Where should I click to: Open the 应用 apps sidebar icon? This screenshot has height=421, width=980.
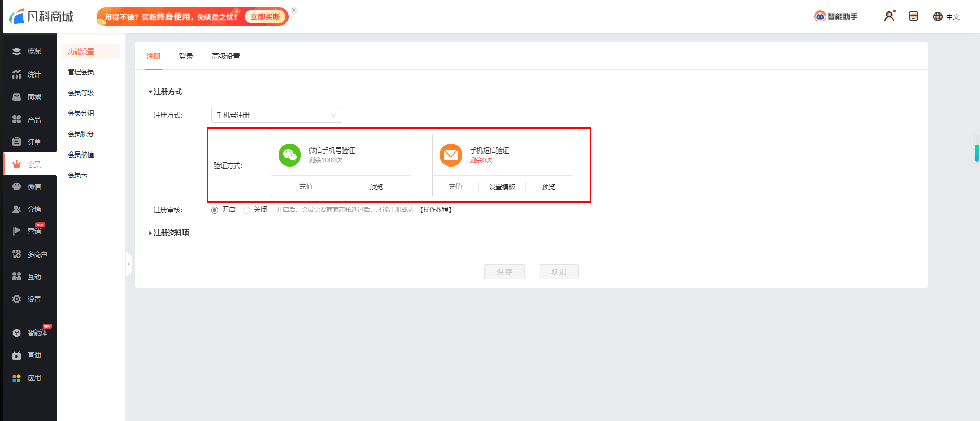tap(17, 378)
